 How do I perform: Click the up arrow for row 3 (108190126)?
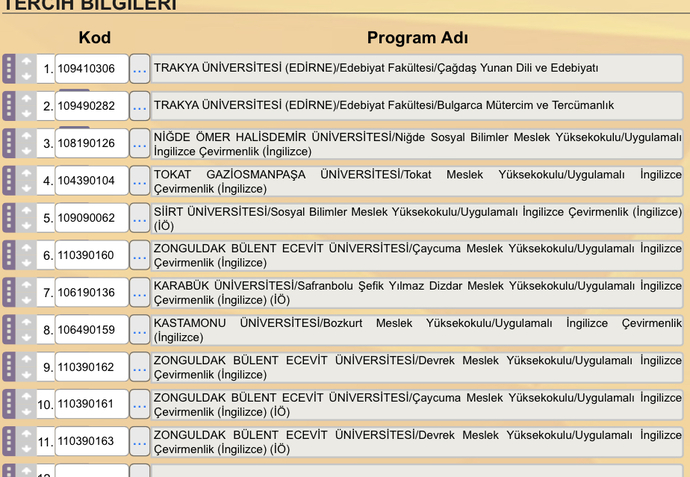[x=26, y=136]
